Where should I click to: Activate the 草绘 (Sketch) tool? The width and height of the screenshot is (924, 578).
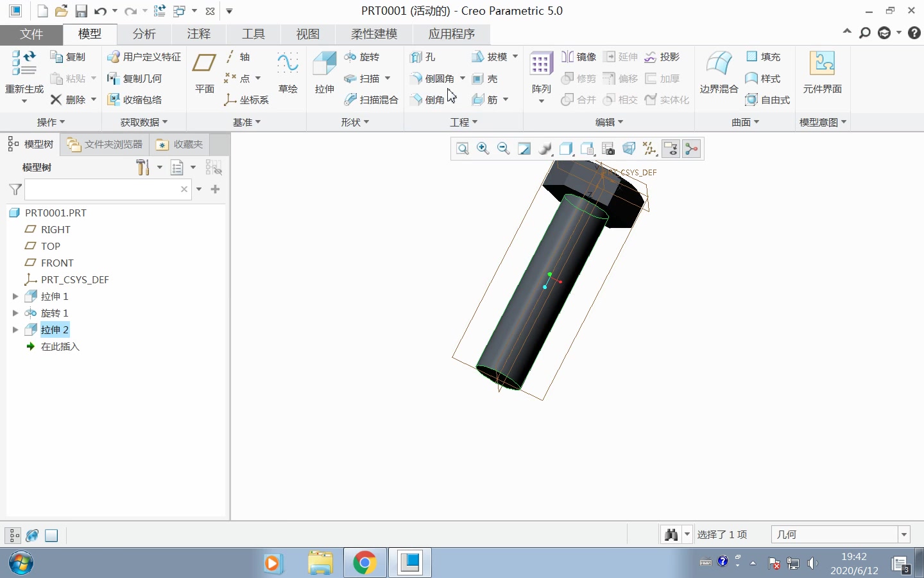(x=287, y=72)
